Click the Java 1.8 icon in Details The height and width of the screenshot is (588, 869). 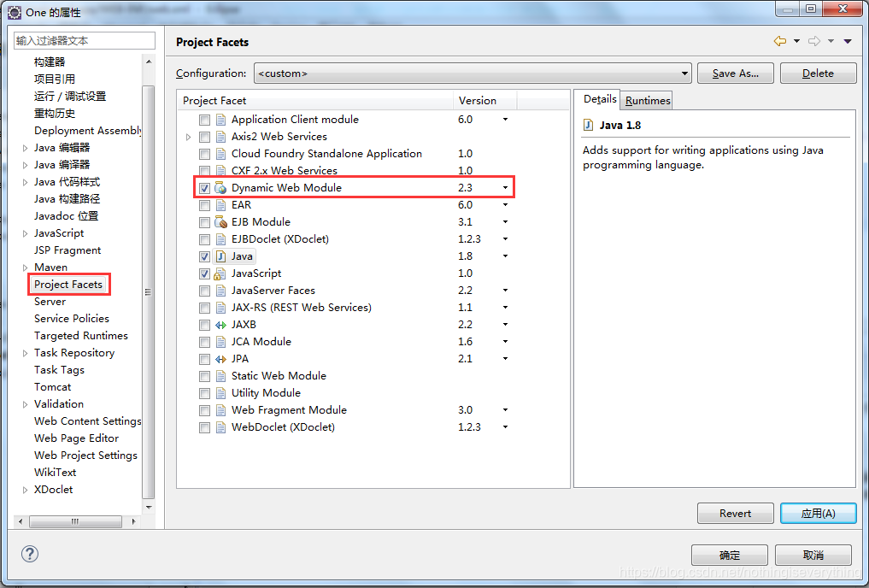(x=588, y=126)
